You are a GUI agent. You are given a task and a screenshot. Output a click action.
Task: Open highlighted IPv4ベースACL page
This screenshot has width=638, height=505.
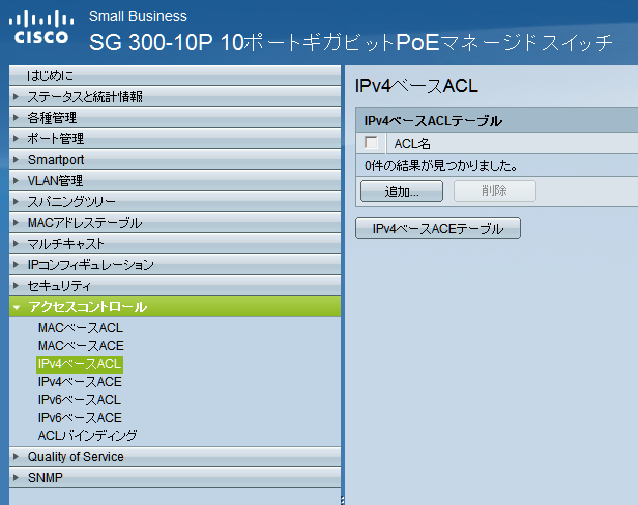79,364
